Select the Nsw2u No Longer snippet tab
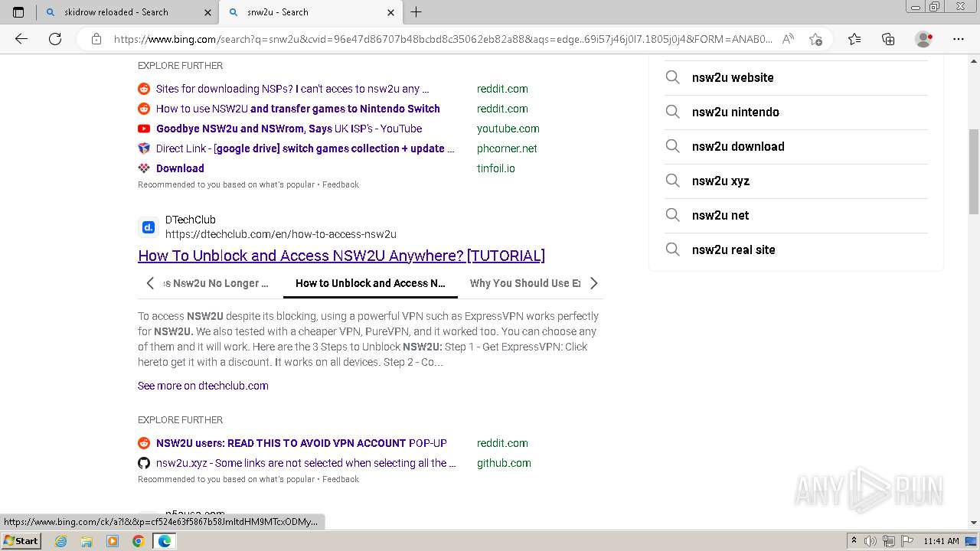Image resolution: width=980 pixels, height=551 pixels. coord(214,283)
